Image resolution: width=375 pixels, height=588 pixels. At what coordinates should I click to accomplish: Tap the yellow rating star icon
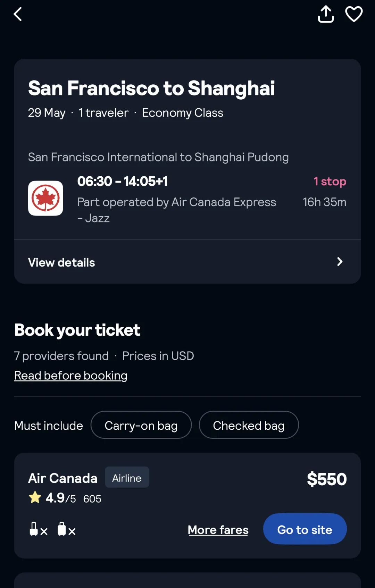[x=35, y=497]
